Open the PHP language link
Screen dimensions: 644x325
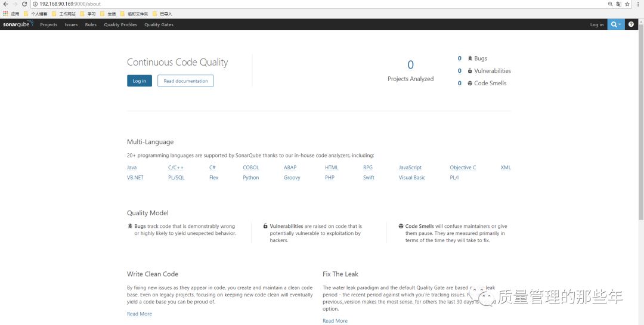click(330, 178)
